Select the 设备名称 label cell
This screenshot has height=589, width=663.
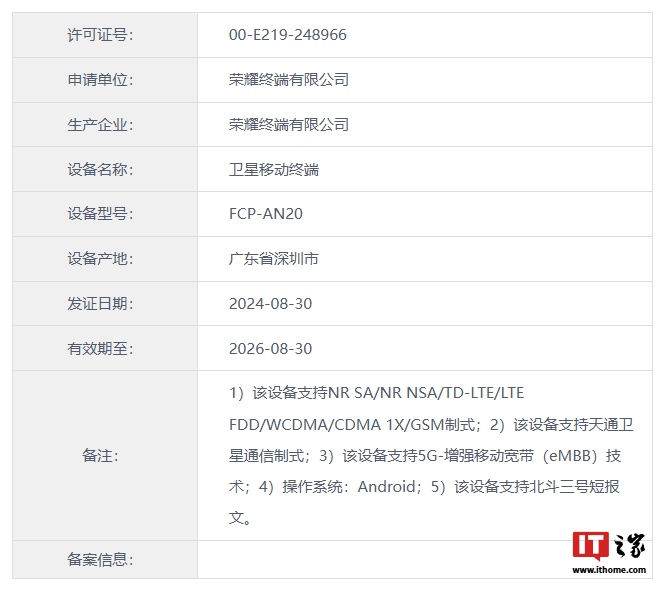pyautogui.click(x=100, y=170)
